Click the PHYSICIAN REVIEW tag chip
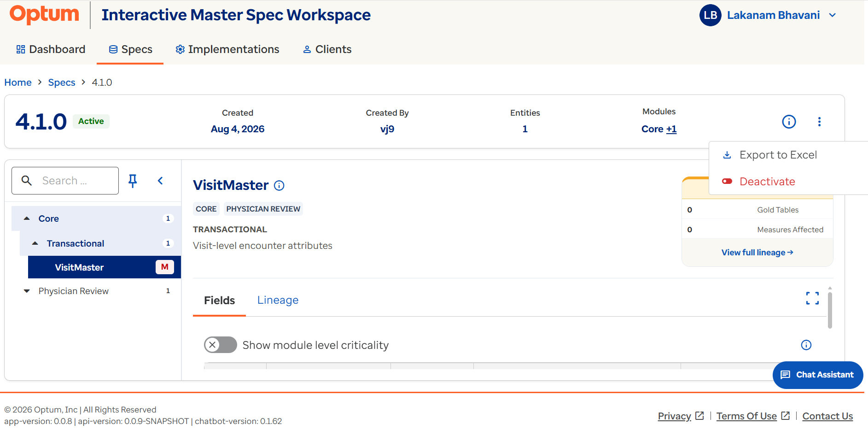 pos(263,209)
